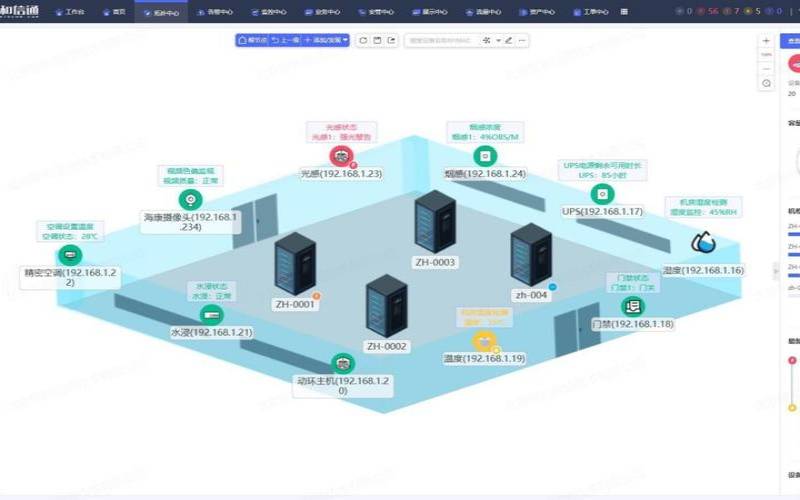Go to the 首页 nav item
The image size is (800, 500).
click(114, 12)
